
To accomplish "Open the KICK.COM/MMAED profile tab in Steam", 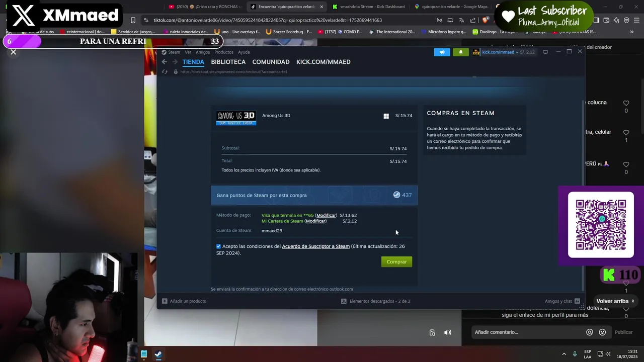I will click(x=324, y=62).
